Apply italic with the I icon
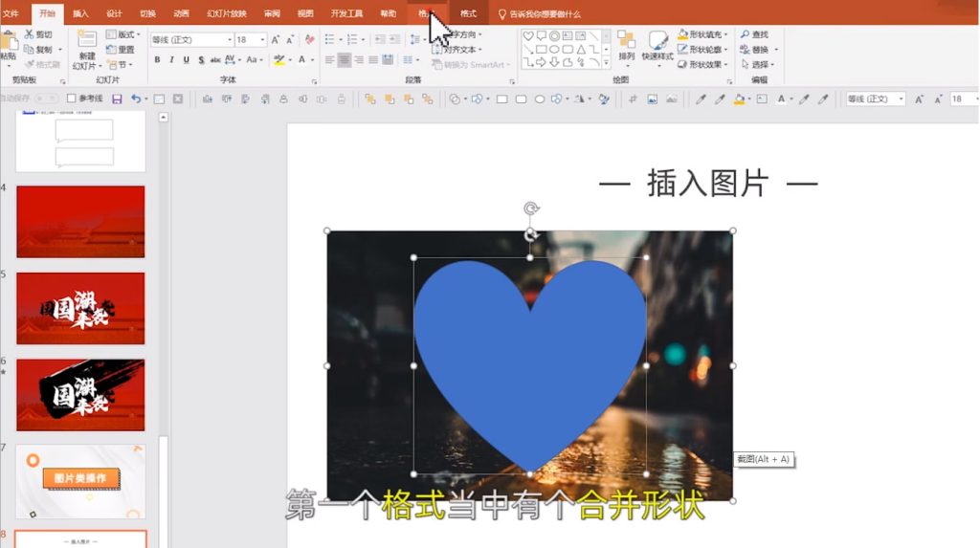 tap(171, 59)
